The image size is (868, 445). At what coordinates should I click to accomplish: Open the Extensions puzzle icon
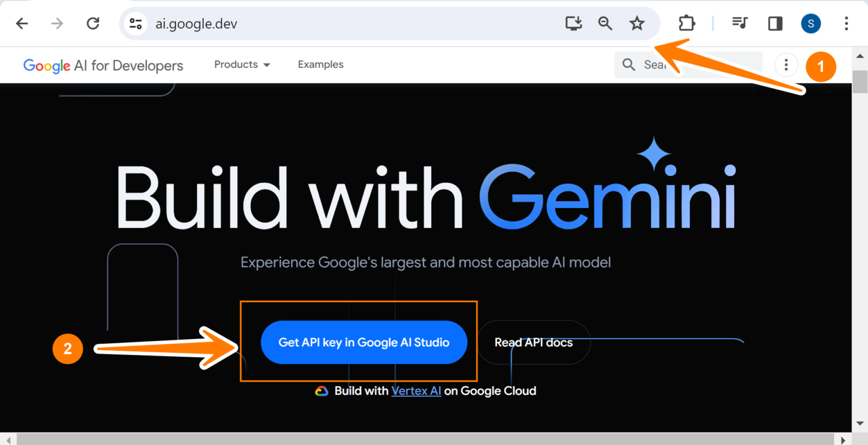pyautogui.click(x=687, y=23)
